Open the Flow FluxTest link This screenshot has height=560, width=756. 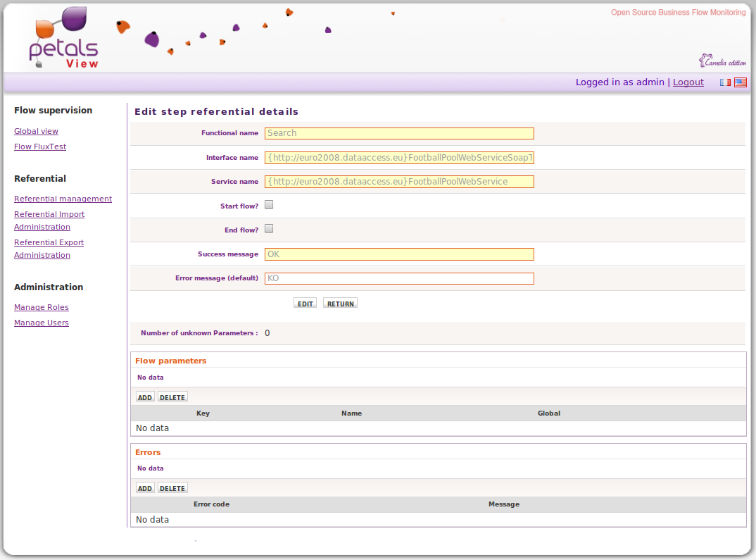point(40,147)
